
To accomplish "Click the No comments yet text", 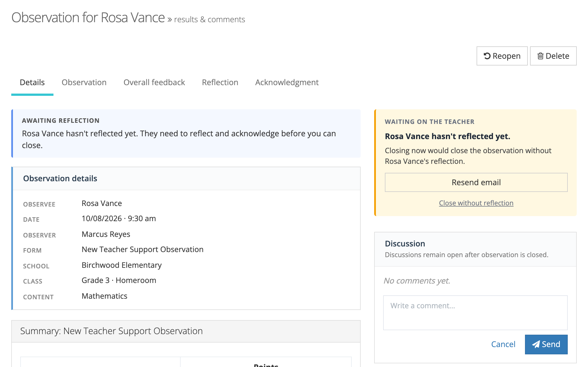I will point(417,281).
